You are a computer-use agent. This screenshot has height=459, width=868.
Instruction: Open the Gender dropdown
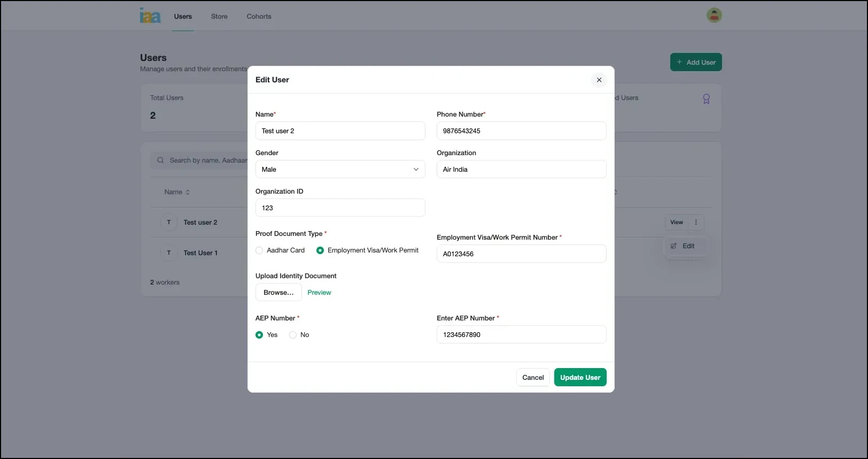click(340, 170)
